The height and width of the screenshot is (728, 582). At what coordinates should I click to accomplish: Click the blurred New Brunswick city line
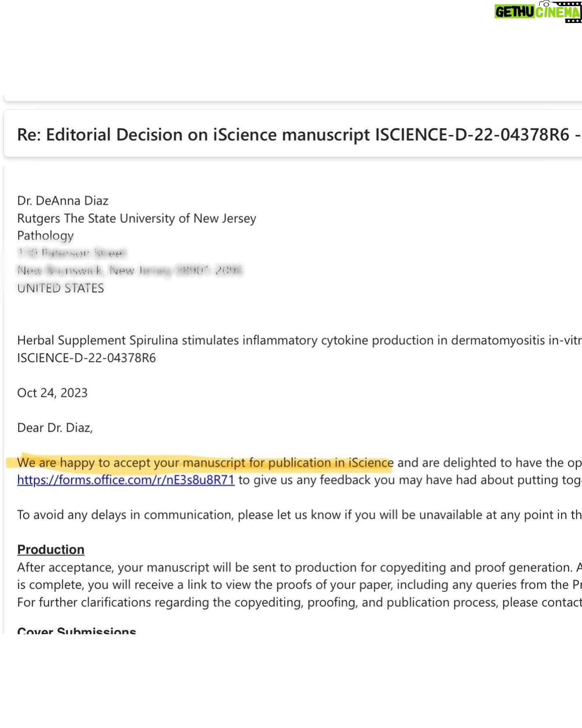(129, 270)
